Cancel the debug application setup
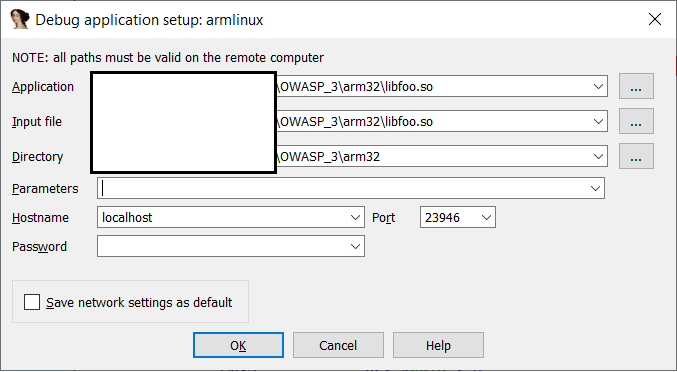Image resolution: width=677 pixels, height=372 pixels. 338,345
